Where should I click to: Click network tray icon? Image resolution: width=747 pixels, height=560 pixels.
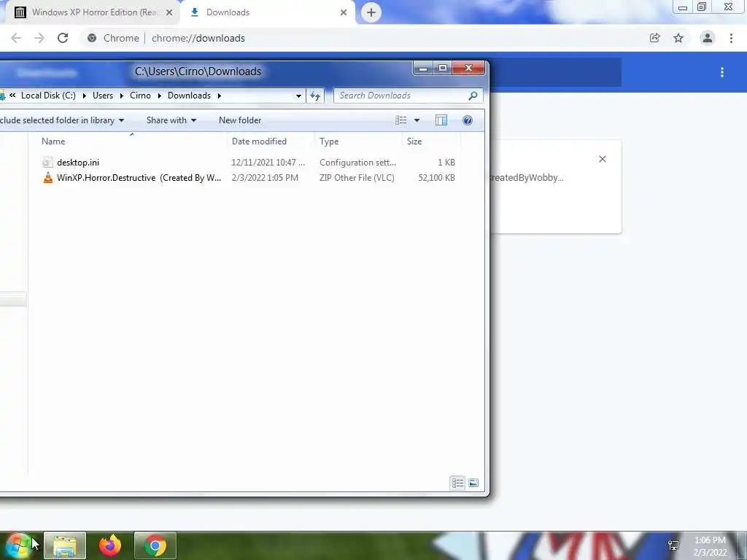point(673,545)
